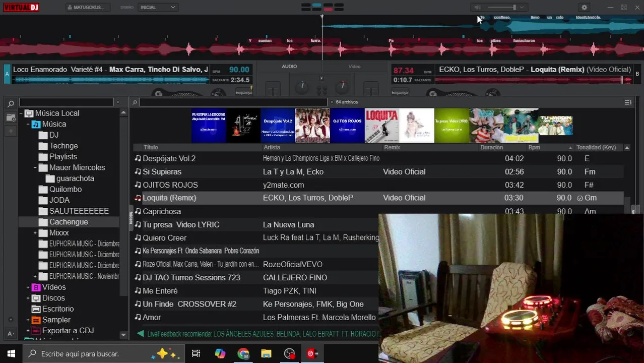
Task: Open the INICIAL layout dropdown
Action: point(158,8)
